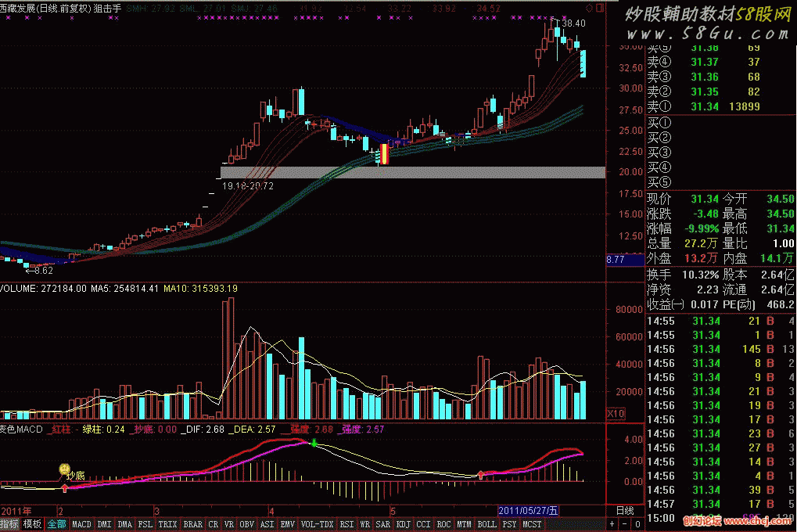Select the WR indicator tab

click(364, 524)
